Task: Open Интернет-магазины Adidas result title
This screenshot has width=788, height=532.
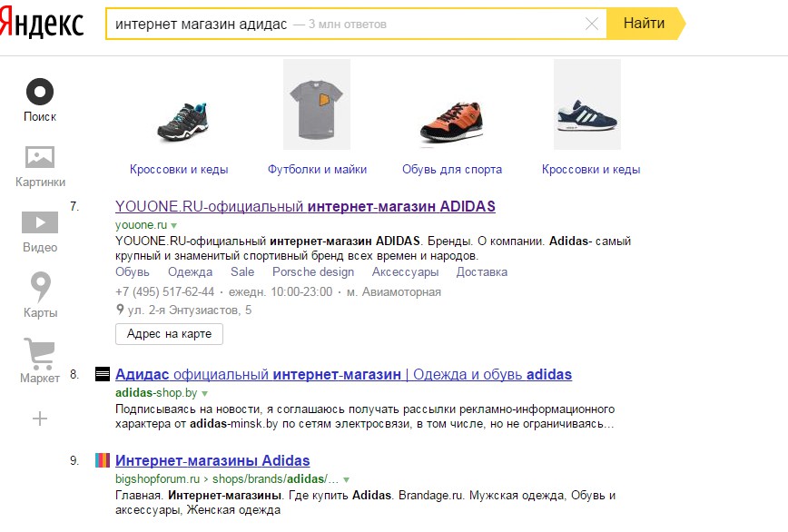Action: (212, 460)
